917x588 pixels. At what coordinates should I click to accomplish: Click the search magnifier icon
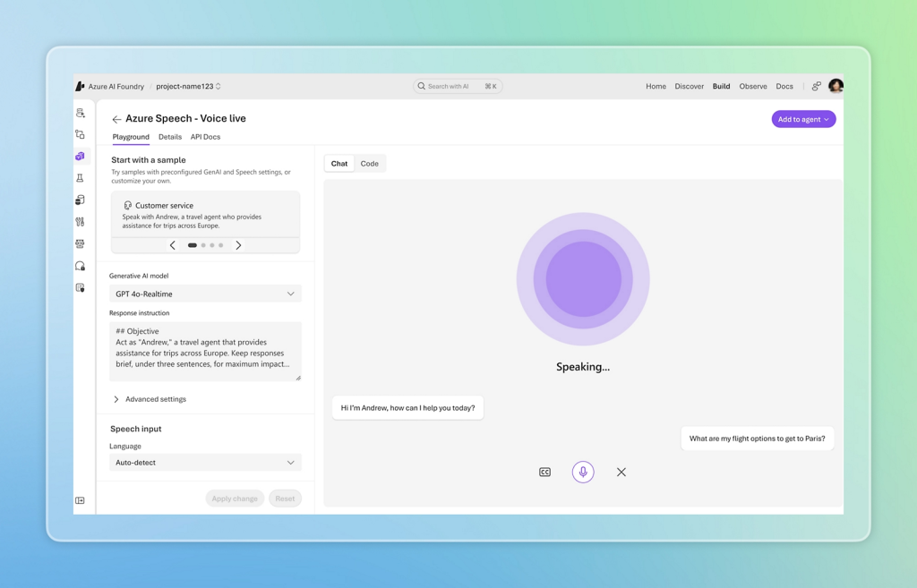[x=421, y=86]
